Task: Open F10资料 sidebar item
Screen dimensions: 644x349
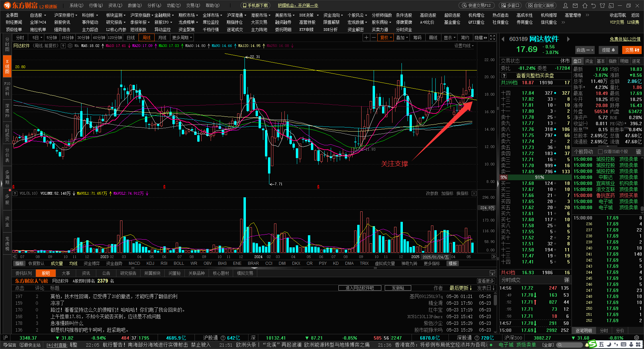Action: 7,89
